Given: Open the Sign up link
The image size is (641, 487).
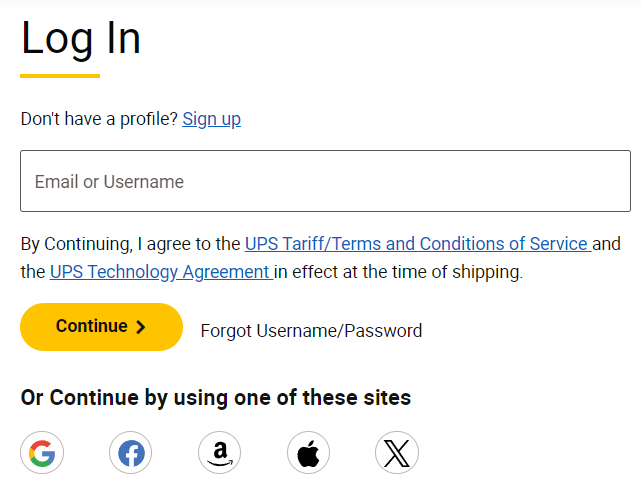Looking at the screenshot, I should (x=211, y=119).
